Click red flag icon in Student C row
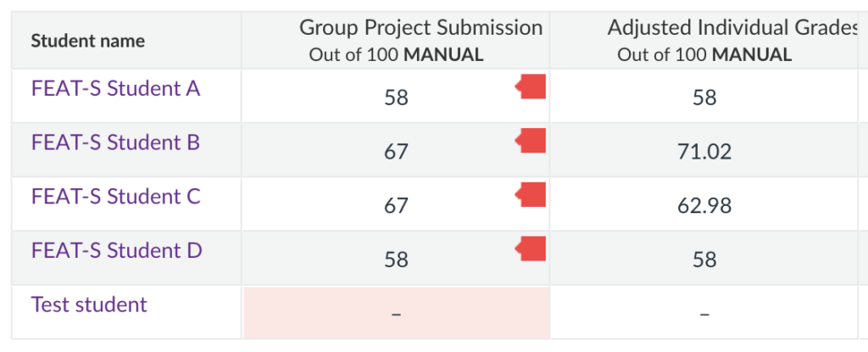Image resolution: width=868 pixels, height=352 pixels. pyautogui.click(x=532, y=195)
